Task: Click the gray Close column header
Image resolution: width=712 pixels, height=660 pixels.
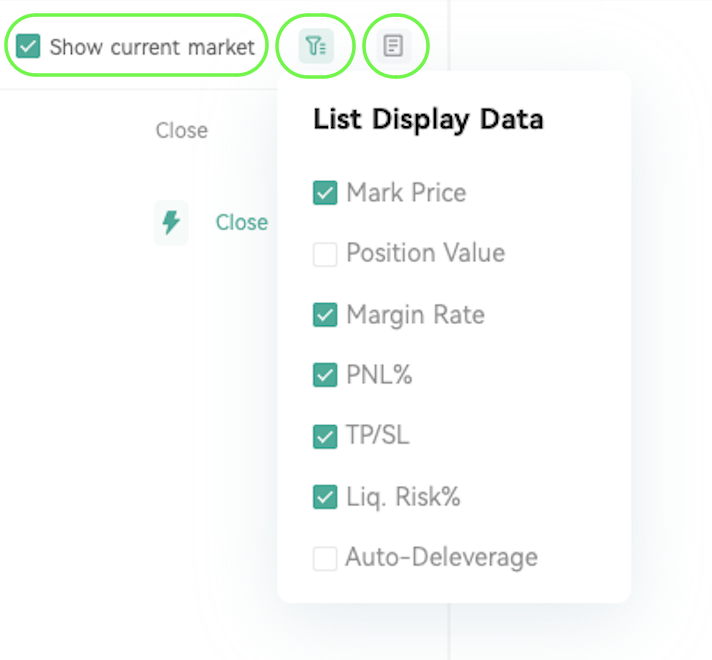Action: pos(182,130)
